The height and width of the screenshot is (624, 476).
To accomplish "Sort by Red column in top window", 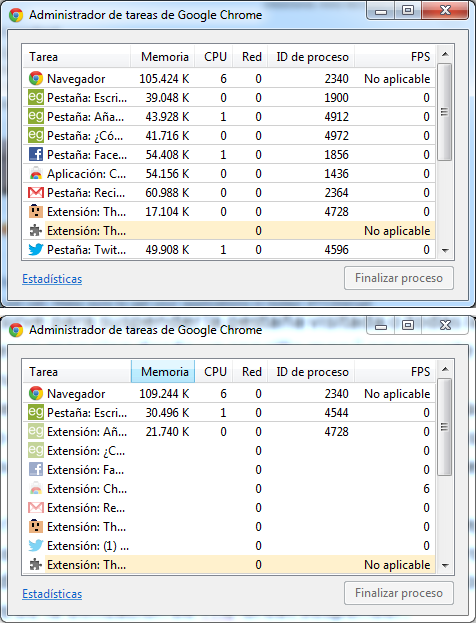I will [x=250, y=57].
